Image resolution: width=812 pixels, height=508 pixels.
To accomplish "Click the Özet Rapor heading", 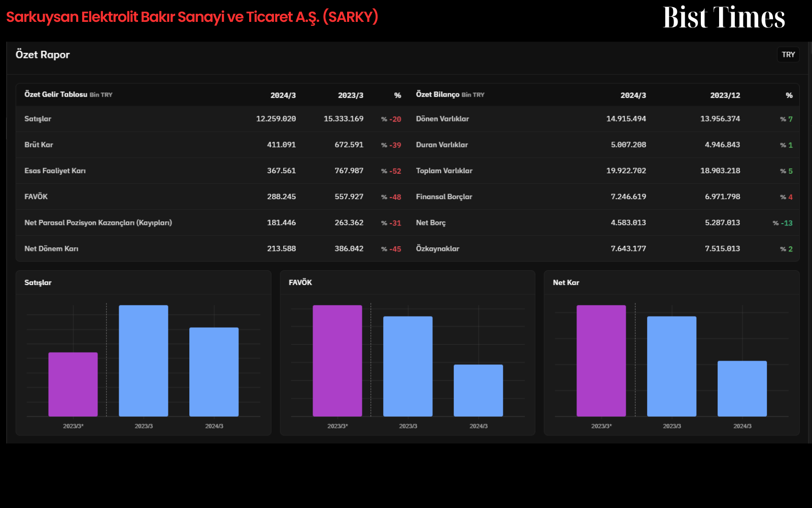I will coord(43,54).
